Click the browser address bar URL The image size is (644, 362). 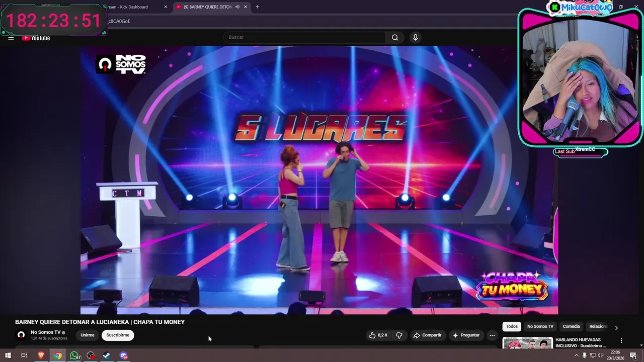[119, 21]
